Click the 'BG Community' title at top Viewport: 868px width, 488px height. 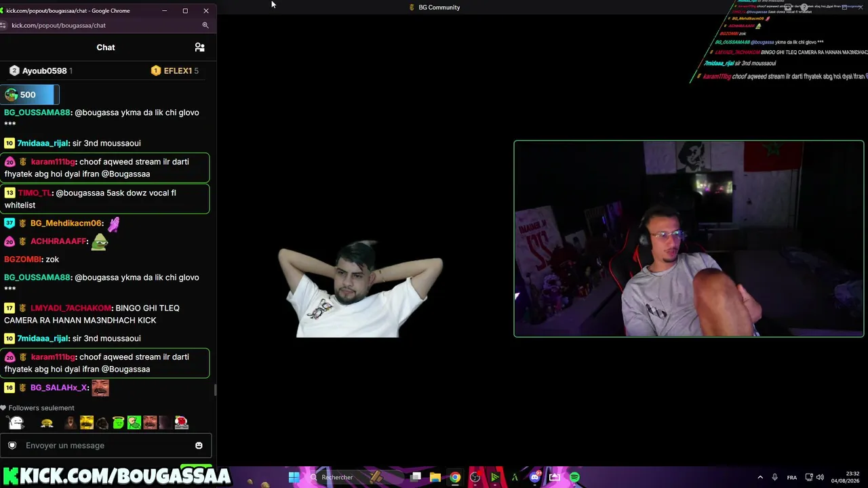[x=439, y=7]
